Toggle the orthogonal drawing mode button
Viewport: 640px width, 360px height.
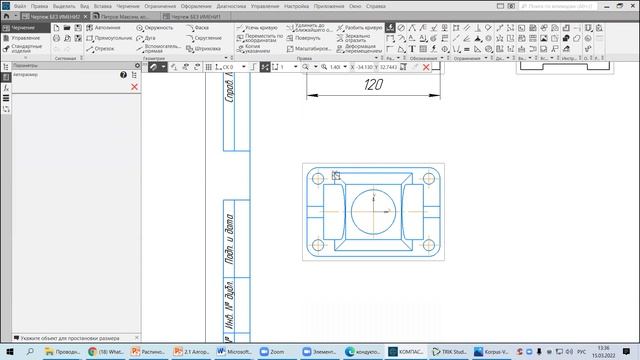[x=253, y=67]
